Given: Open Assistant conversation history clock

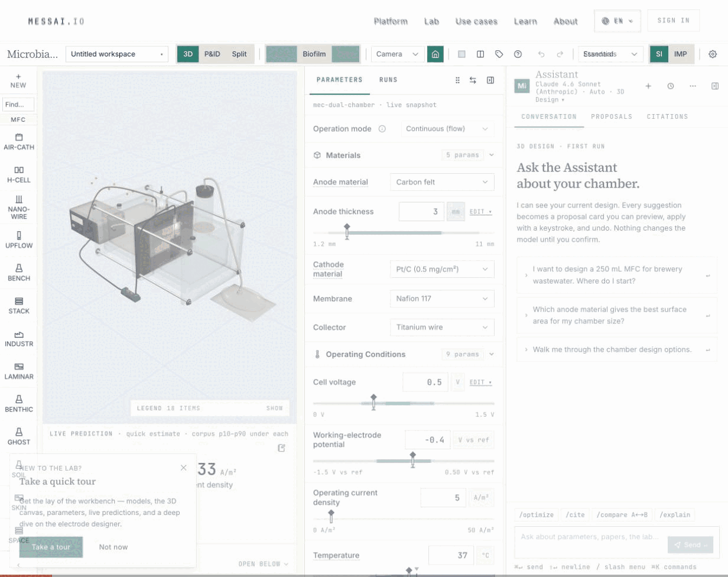Looking at the screenshot, I should coord(671,86).
